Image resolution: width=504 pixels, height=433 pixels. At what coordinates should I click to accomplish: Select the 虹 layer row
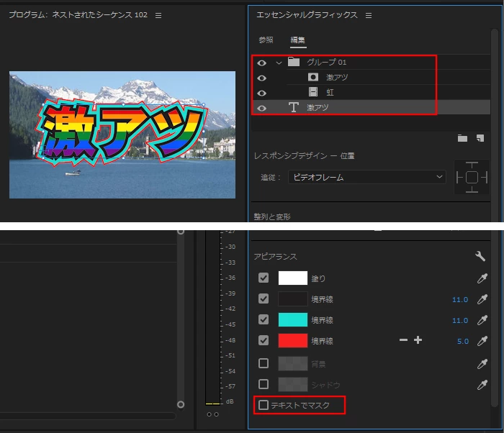(372, 93)
